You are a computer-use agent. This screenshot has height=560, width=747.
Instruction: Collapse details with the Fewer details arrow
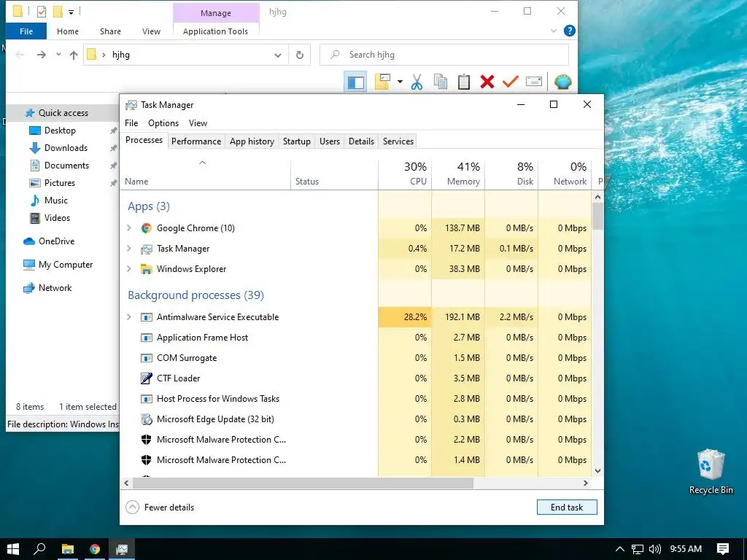pos(133,507)
